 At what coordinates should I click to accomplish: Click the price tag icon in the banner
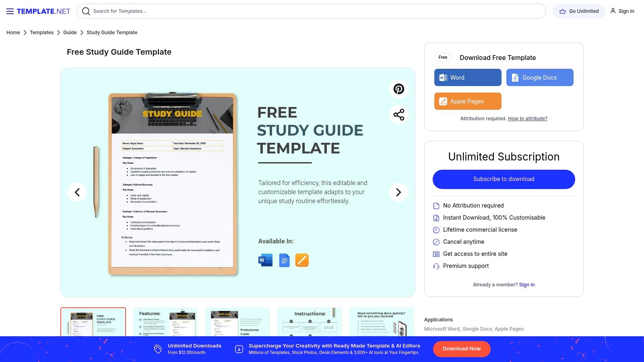pos(158,349)
